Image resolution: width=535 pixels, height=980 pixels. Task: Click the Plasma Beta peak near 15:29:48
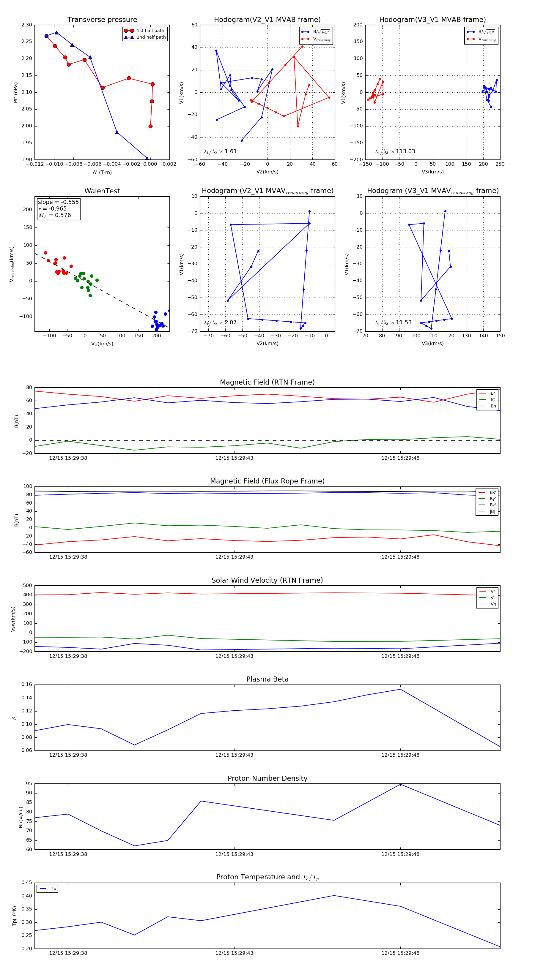400,689
